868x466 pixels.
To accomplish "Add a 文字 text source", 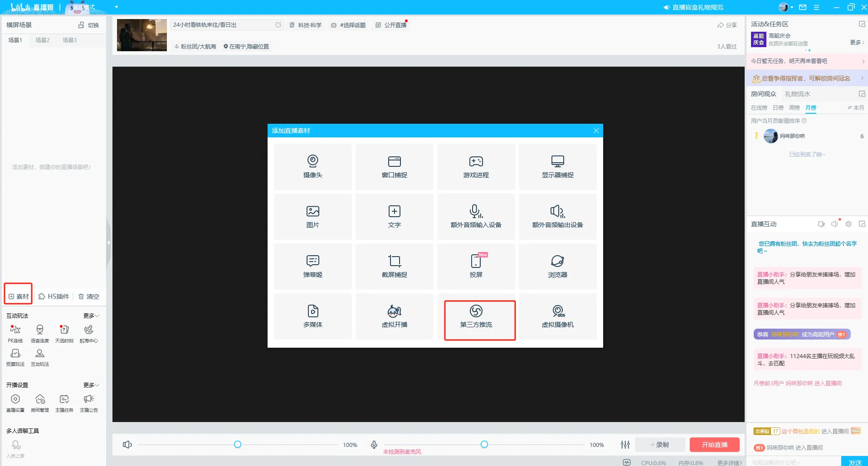I will coord(394,217).
